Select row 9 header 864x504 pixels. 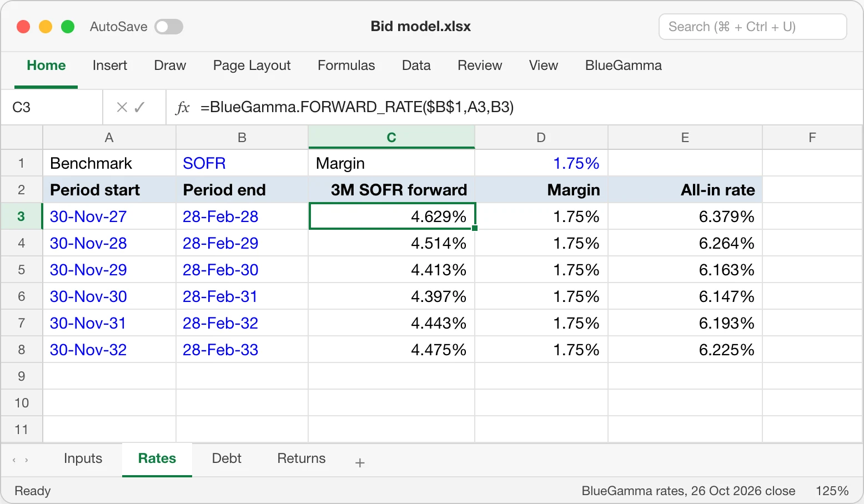[x=22, y=376]
